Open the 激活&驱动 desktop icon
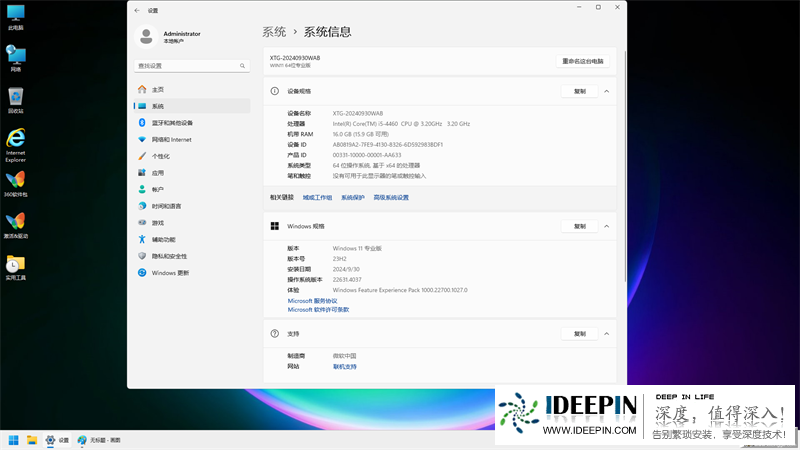The image size is (800, 450). pos(15,226)
